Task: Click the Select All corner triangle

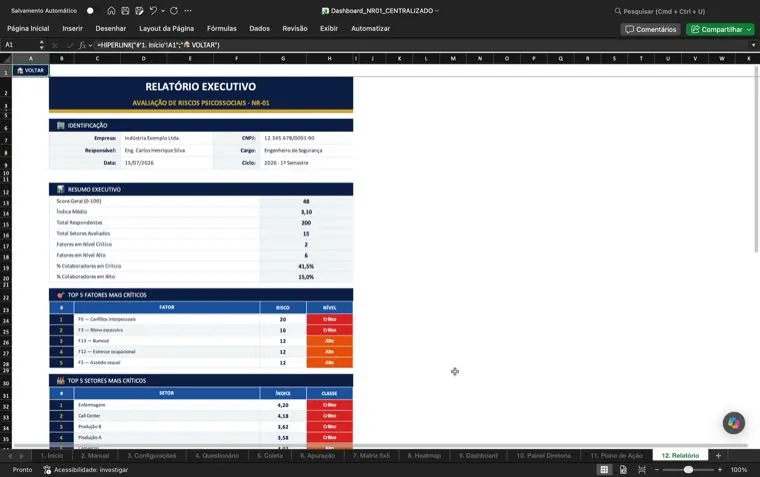Action: point(6,59)
